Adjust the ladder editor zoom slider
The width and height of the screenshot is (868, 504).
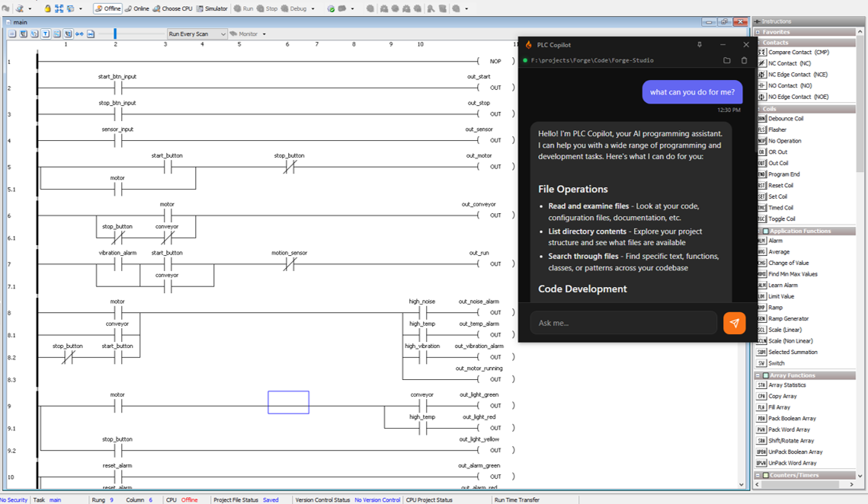[114, 33]
